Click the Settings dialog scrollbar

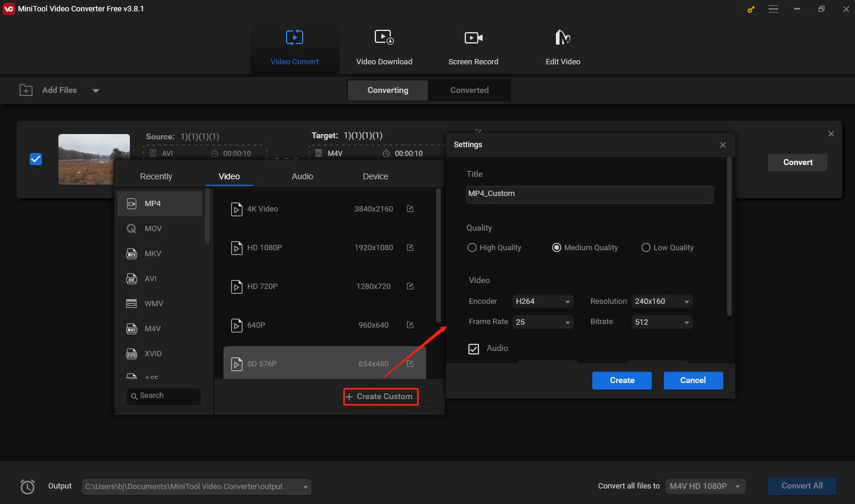click(729, 237)
